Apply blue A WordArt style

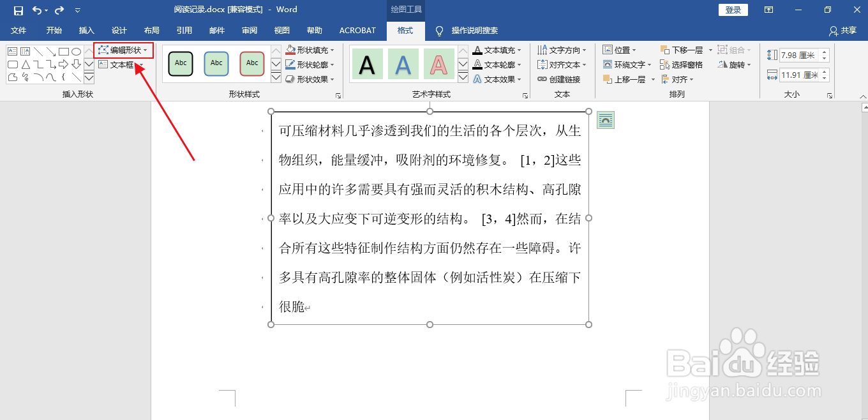(403, 64)
